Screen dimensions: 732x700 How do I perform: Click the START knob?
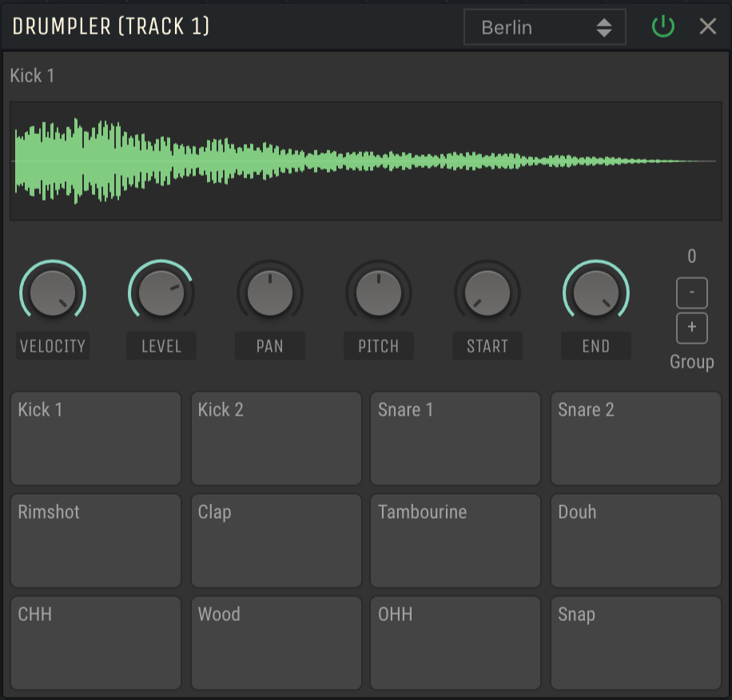click(x=487, y=292)
